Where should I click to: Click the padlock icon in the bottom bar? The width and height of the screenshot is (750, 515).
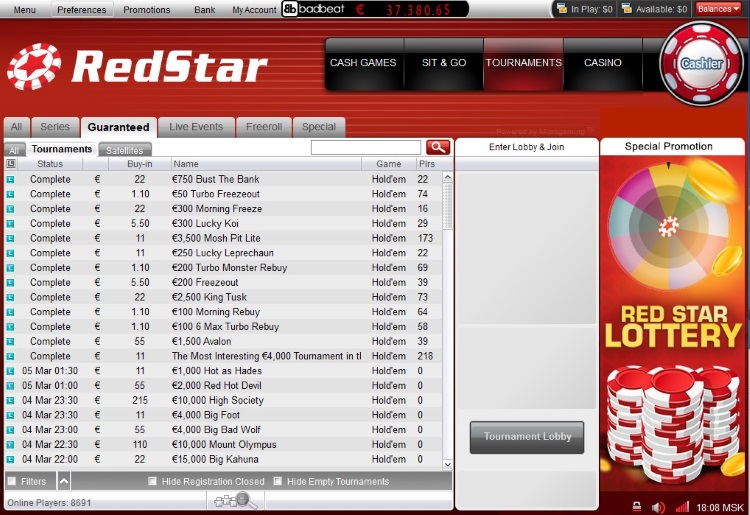point(637,506)
